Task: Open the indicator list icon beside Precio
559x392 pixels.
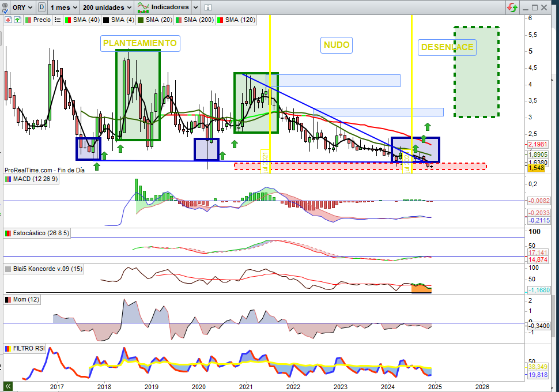Action: coord(58,20)
